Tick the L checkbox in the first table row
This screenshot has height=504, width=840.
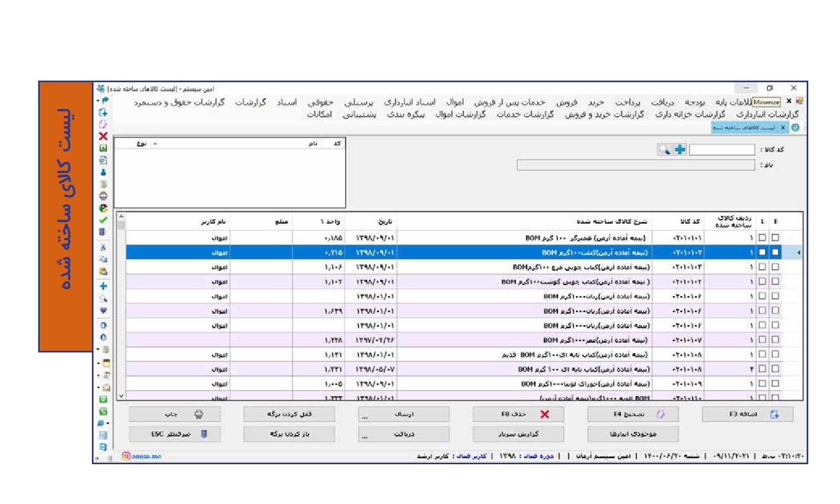762,237
